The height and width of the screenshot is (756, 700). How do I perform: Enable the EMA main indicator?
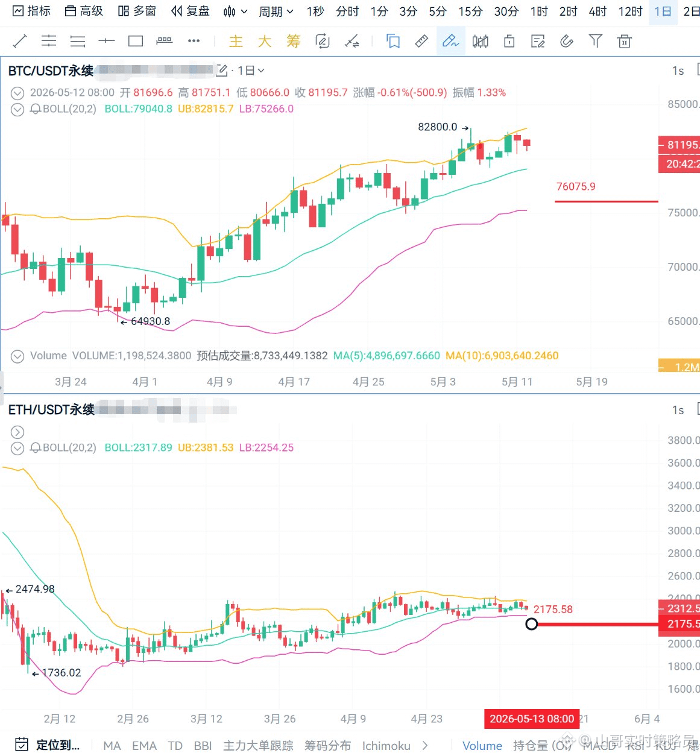(144, 746)
